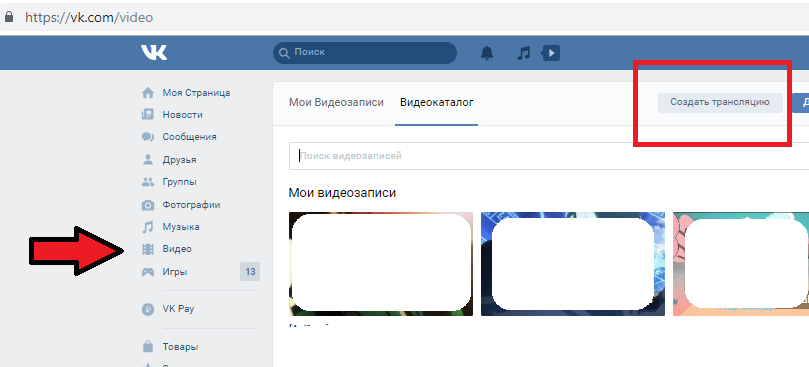Open Игры in sidebar
809x367 pixels.
[x=174, y=272]
